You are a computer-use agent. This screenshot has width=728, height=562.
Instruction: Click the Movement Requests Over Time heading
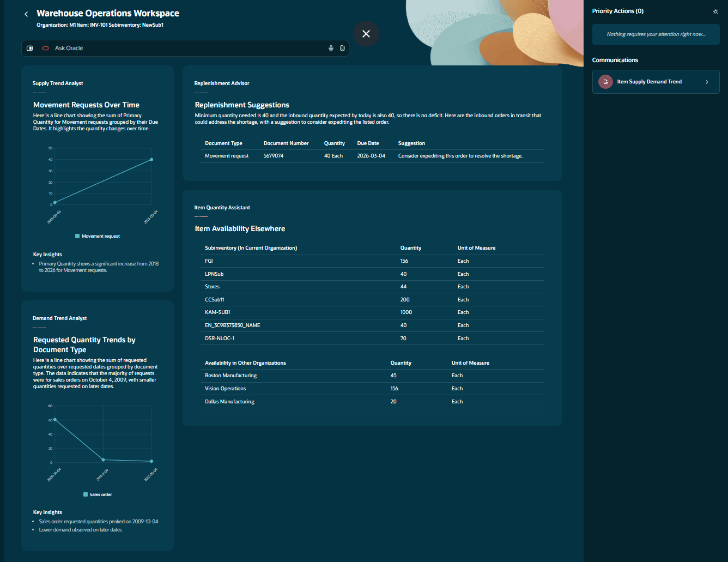tap(86, 105)
